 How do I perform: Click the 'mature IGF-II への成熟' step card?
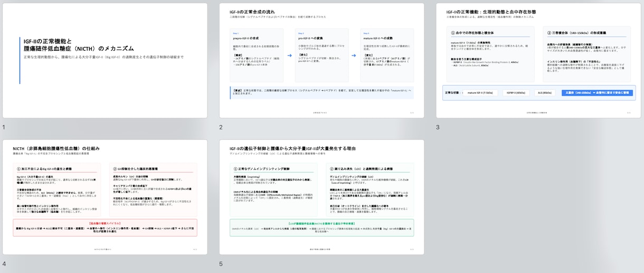[387, 55]
